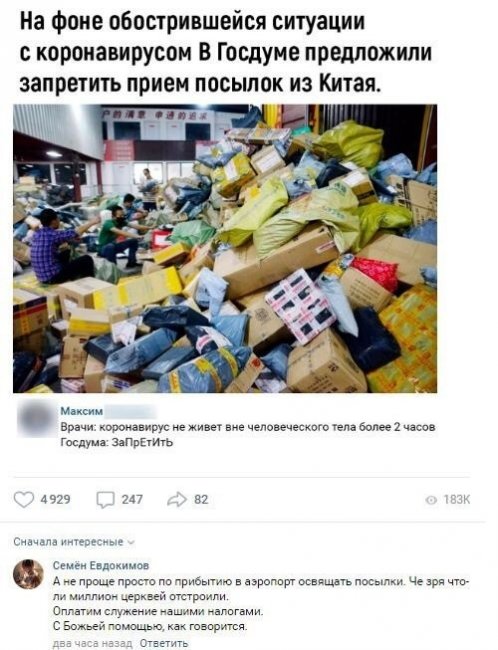Image resolution: width=498 pixels, height=650 pixels.
Task: Click the 82 shares count
Action: (201, 500)
